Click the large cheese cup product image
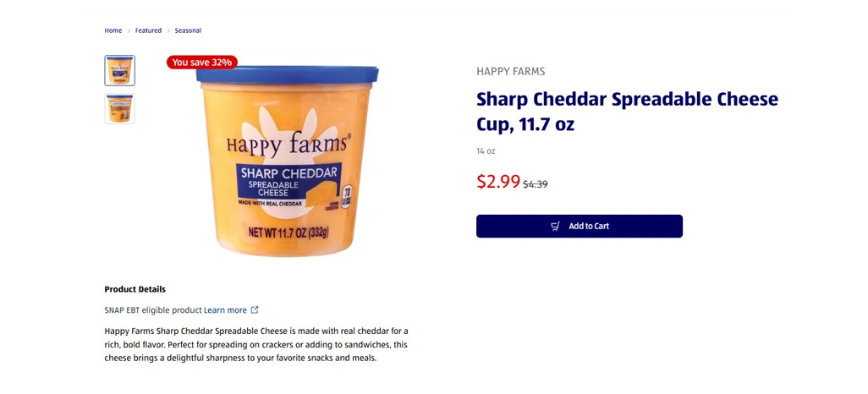868x394 pixels. (x=285, y=159)
